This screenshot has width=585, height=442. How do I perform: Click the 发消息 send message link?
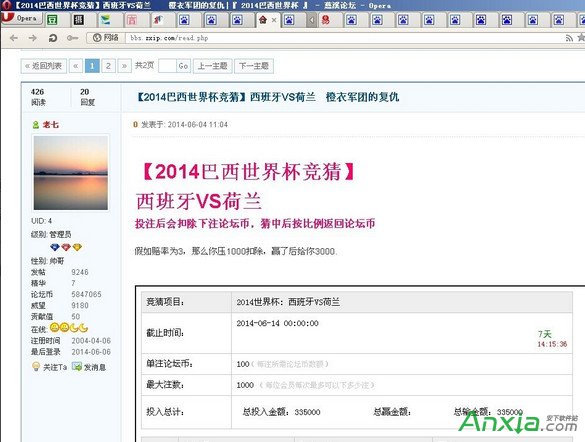tap(95, 367)
